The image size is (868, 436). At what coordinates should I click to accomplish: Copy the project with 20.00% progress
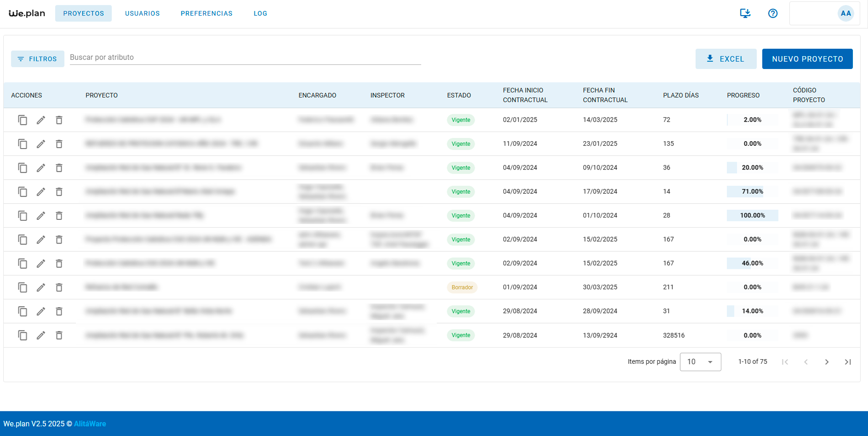(x=22, y=168)
